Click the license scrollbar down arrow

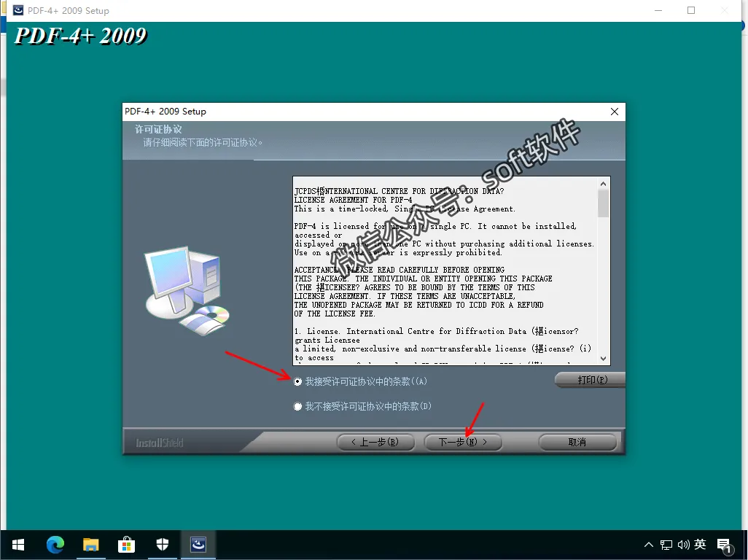(x=603, y=358)
